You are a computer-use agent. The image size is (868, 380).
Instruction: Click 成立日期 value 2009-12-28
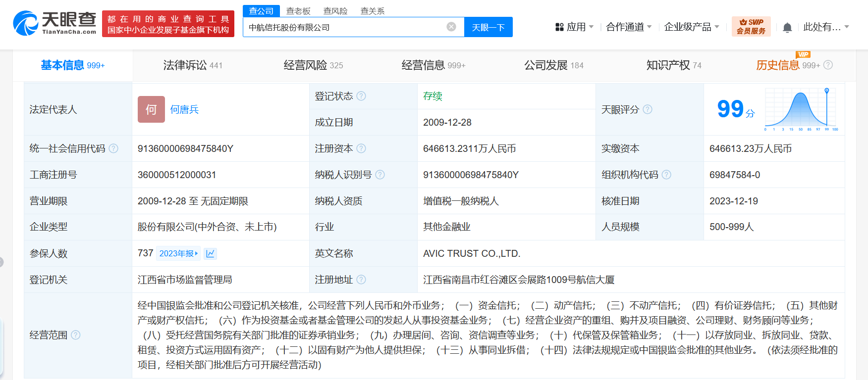pyautogui.click(x=447, y=122)
